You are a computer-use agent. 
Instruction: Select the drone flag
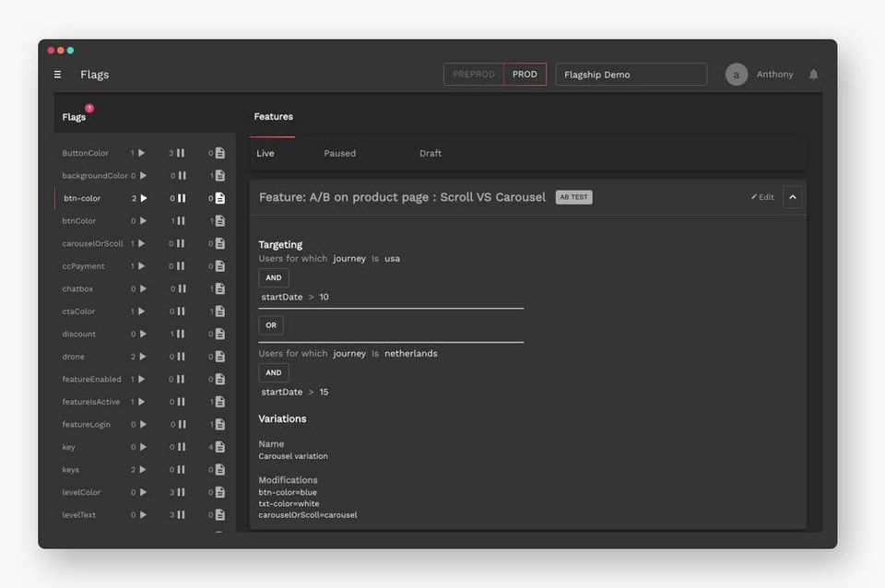coord(74,356)
